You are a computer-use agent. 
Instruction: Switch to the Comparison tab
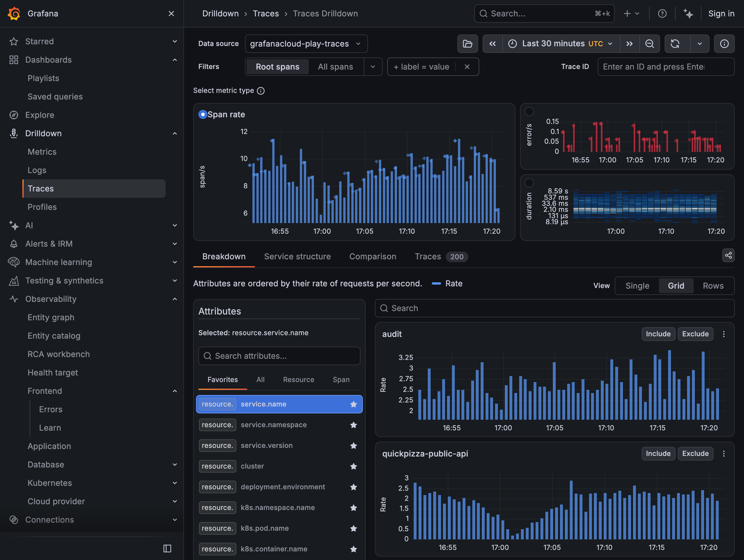[373, 257]
